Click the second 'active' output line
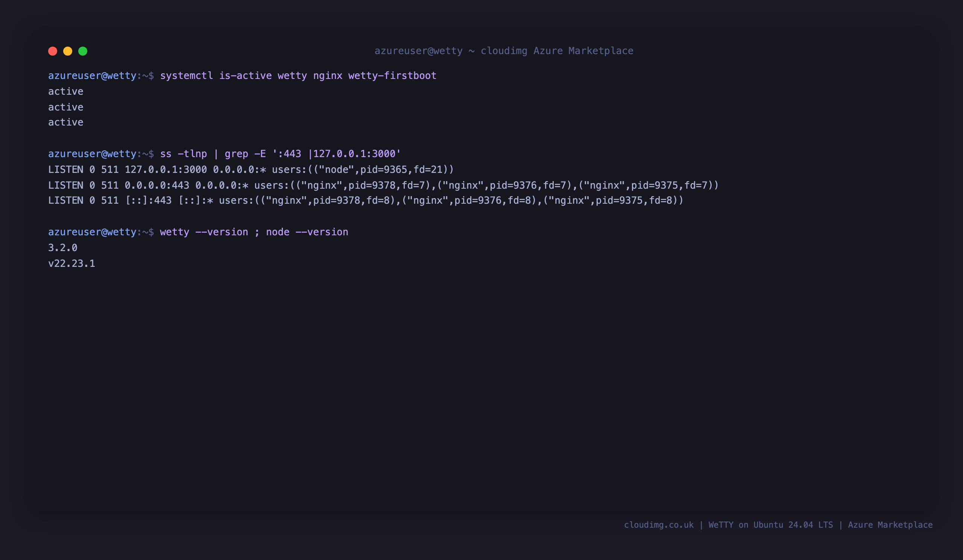963x560 pixels. 66,107
